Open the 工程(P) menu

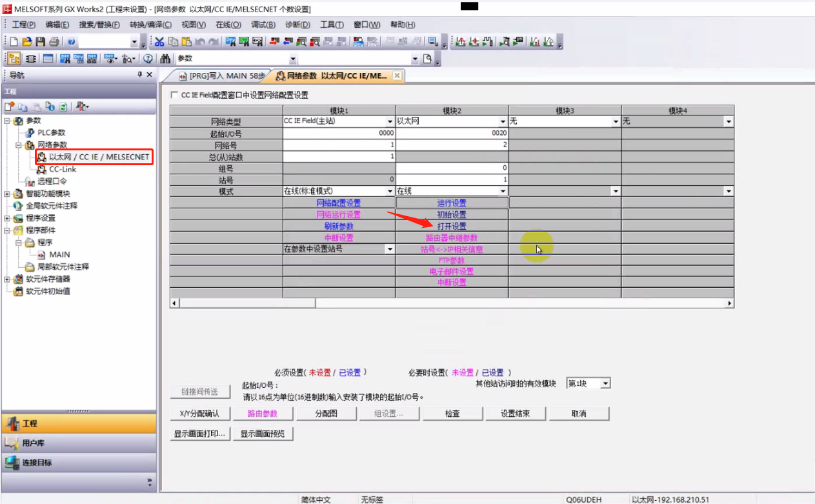pyautogui.click(x=23, y=25)
